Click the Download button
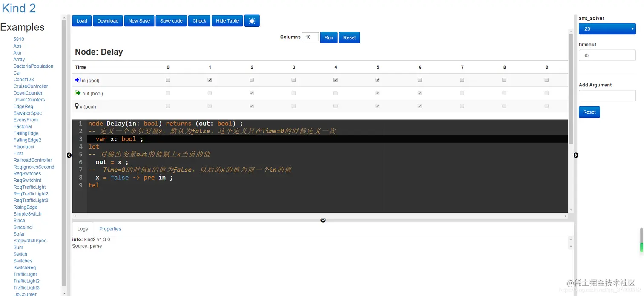This screenshot has width=644, height=296. coord(108,21)
